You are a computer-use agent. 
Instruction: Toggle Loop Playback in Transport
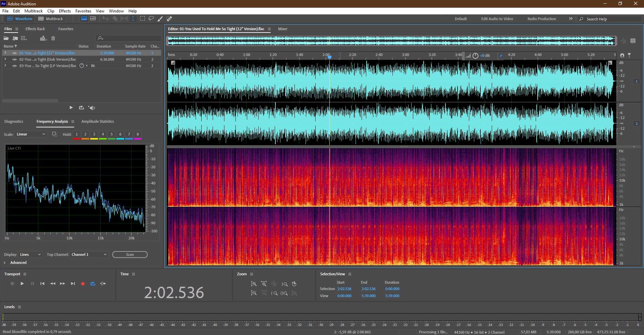coord(93,284)
